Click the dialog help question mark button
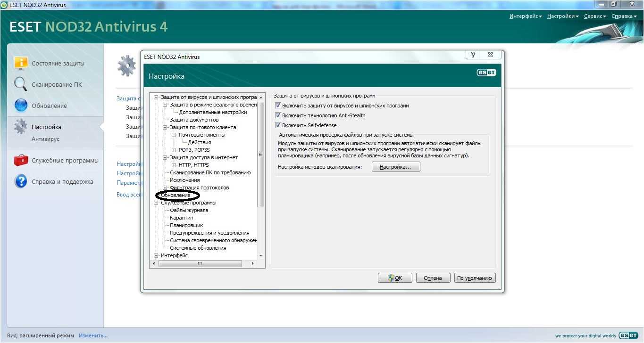This screenshot has width=644, height=343. point(473,55)
